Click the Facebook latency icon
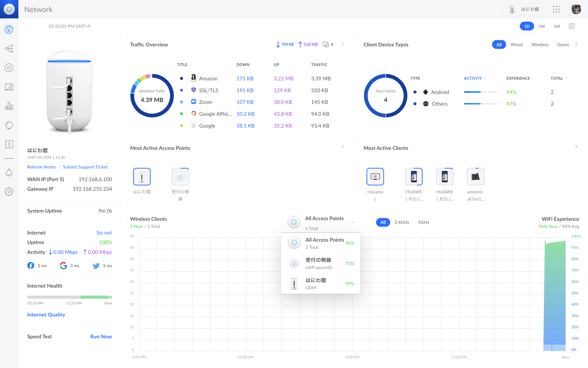This screenshot has width=588, height=368. pos(31,266)
